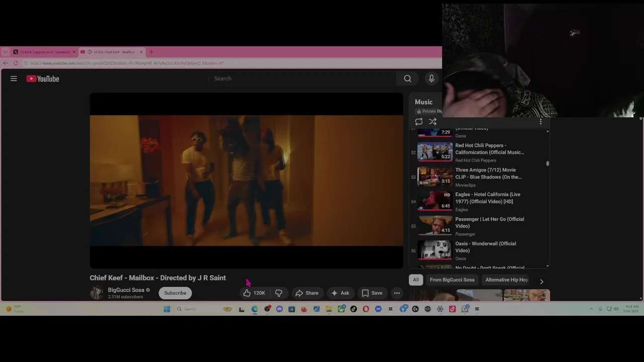Open Firefox from the taskbar

click(304, 309)
